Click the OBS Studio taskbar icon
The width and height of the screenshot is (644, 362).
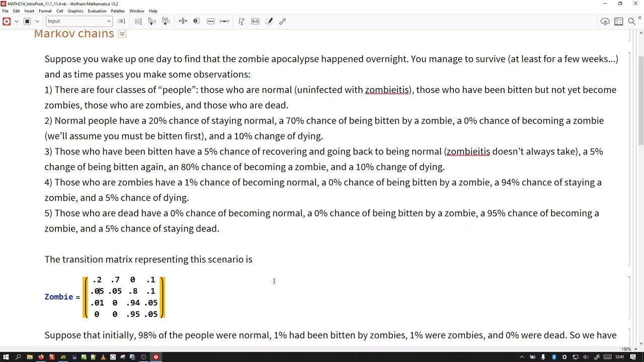coord(143,357)
